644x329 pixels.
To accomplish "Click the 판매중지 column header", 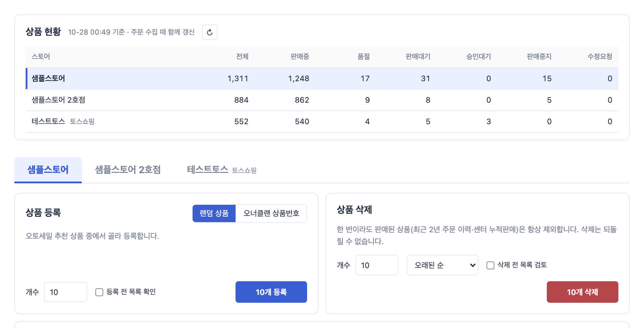I will 539,56.
